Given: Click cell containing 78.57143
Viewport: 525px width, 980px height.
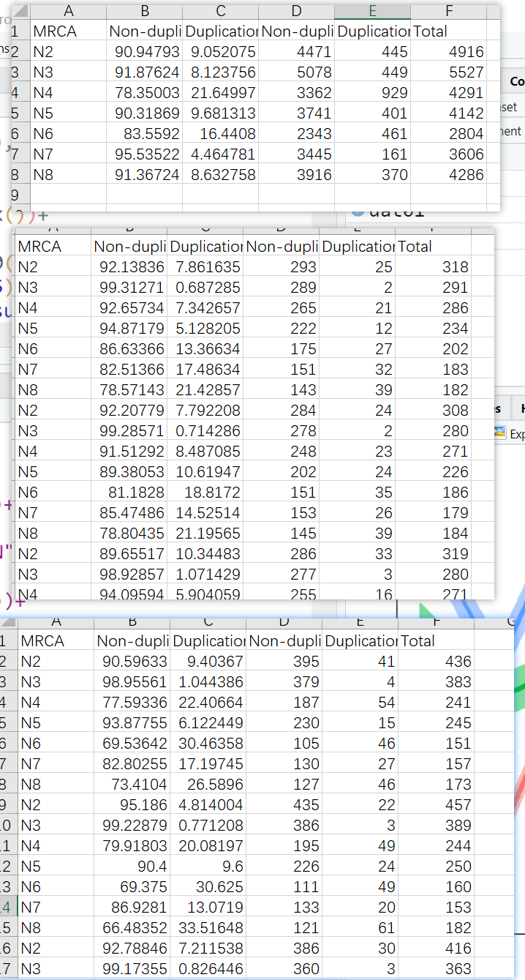Looking at the screenshot, I should pyautogui.click(x=129, y=389).
